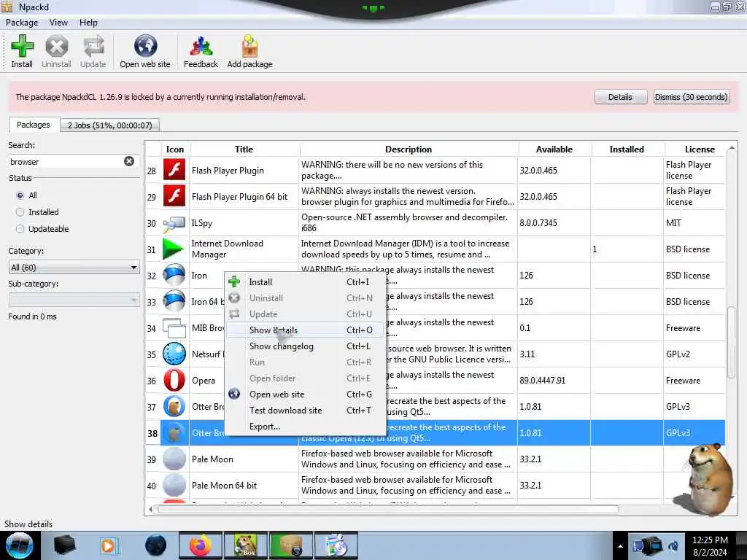Clear the search field with the X icon
Screen dimensions: 747x560
(x=129, y=161)
